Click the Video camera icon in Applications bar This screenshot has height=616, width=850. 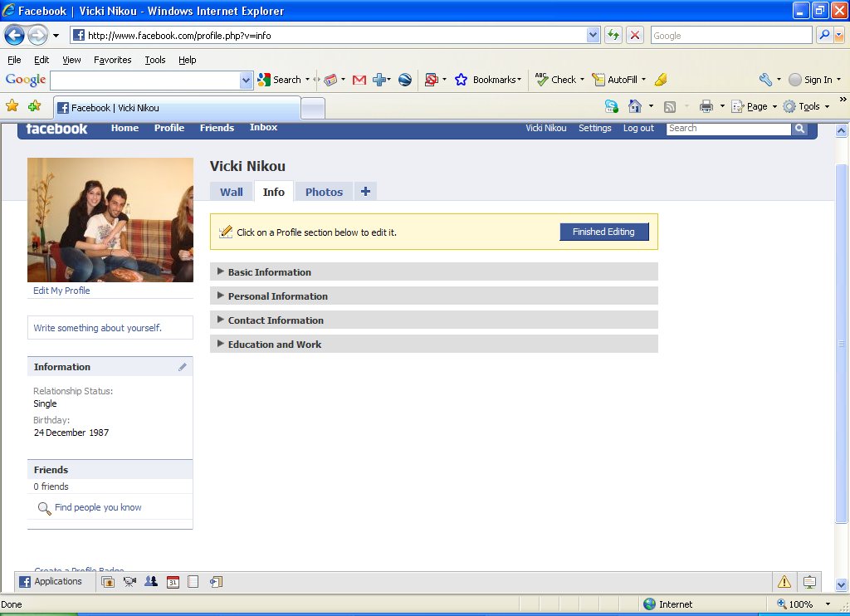[129, 582]
